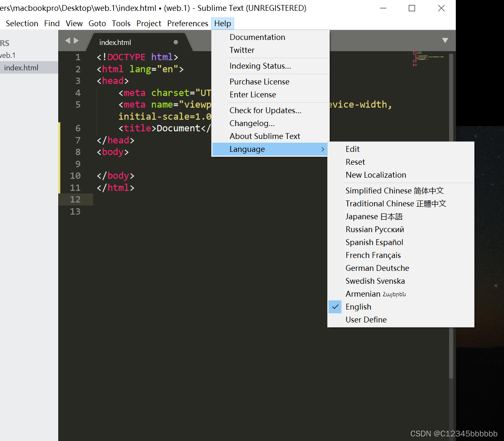This screenshot has height=441, width=504.
Task: Go to previous tab with left arrow
Action: pyautogui.click(x=68, y=41)
